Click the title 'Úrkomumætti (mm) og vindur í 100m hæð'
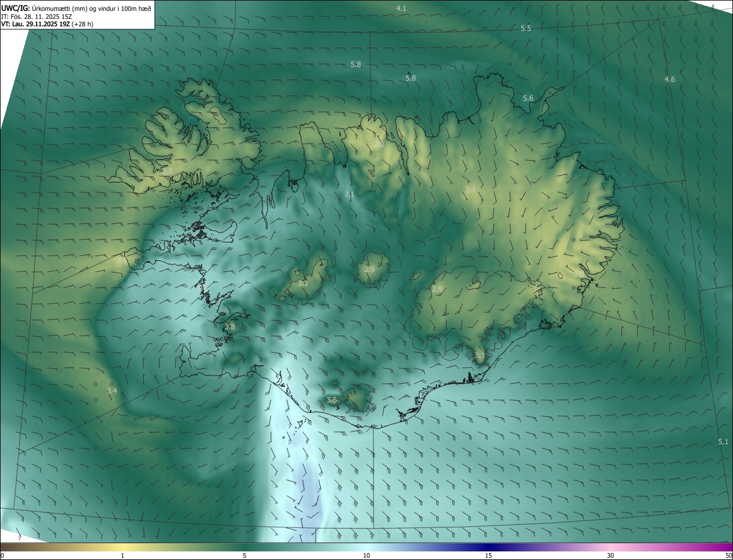Viewport: 733px width, 560px height. [92, 7]
